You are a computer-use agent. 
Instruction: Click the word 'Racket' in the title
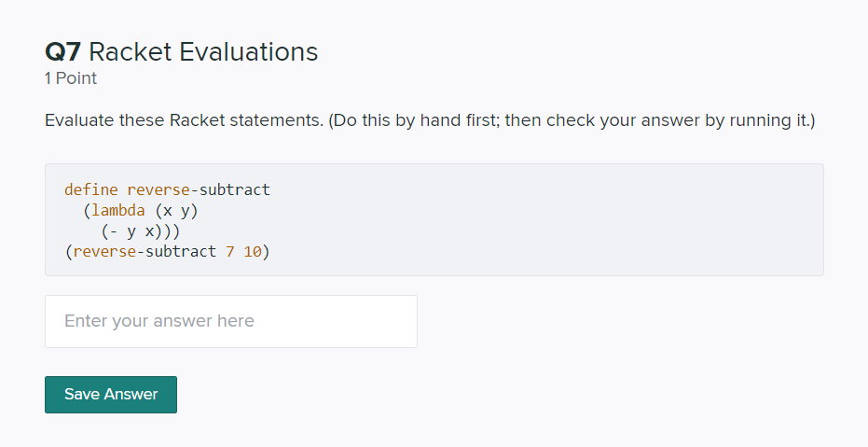click(131, 52)
